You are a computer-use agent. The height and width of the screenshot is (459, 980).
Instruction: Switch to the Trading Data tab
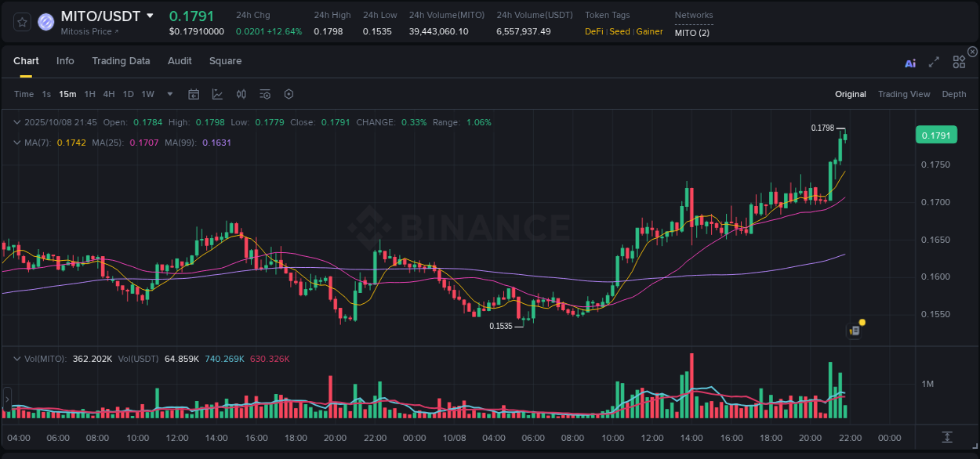121,60
